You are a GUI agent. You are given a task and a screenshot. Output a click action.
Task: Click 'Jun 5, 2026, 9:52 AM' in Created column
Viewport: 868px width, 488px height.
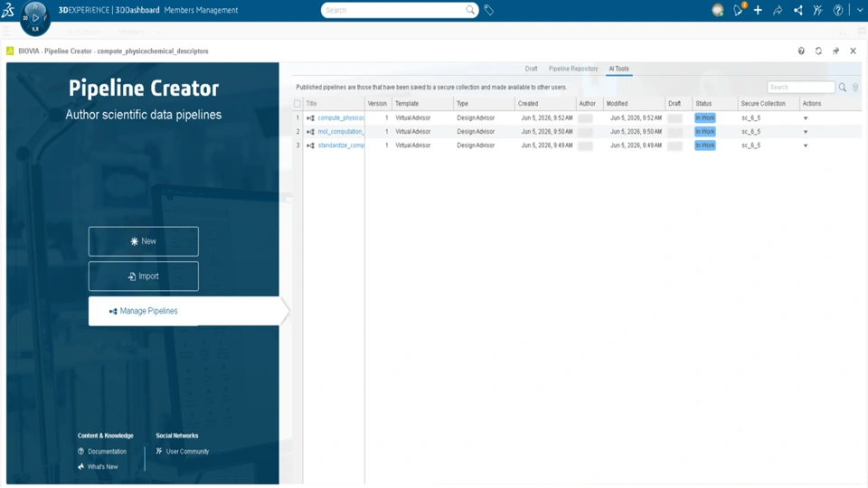pos(547,117)
